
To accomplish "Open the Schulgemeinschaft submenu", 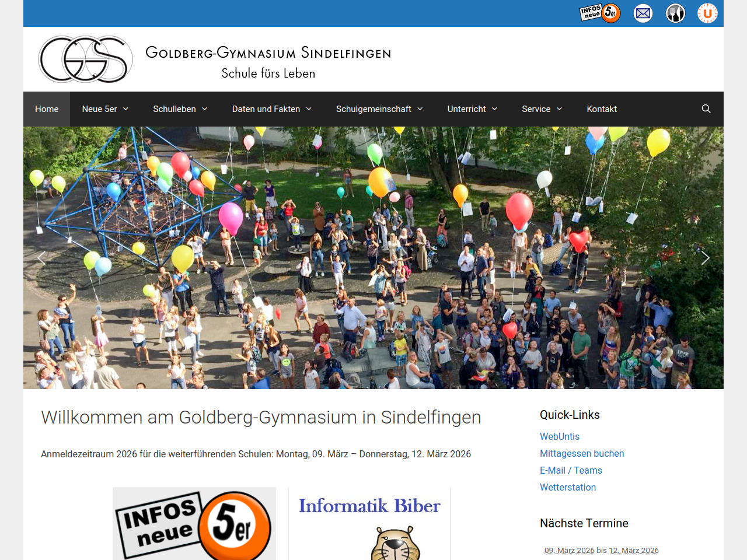I will [379, 109].
